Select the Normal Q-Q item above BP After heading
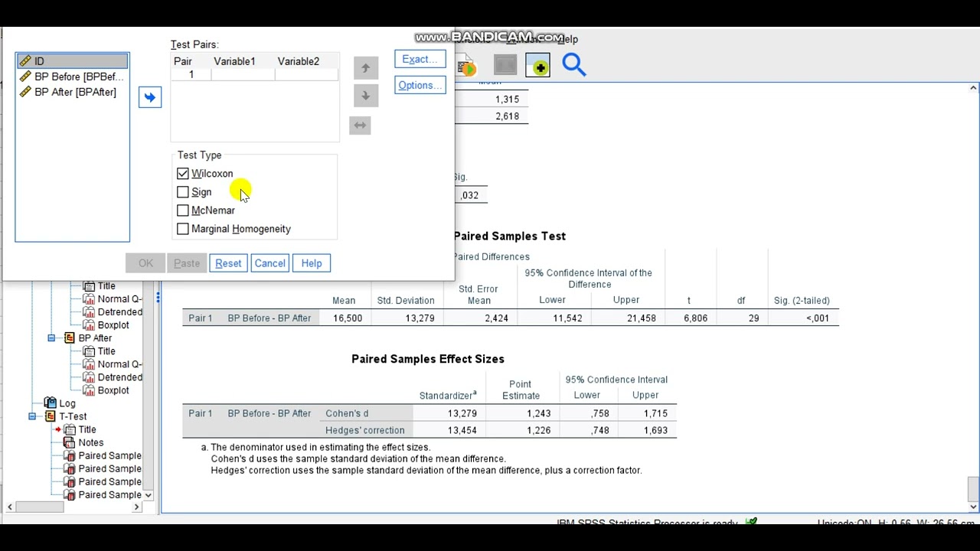This screenshot has height=551, width=980. point(119,299)
